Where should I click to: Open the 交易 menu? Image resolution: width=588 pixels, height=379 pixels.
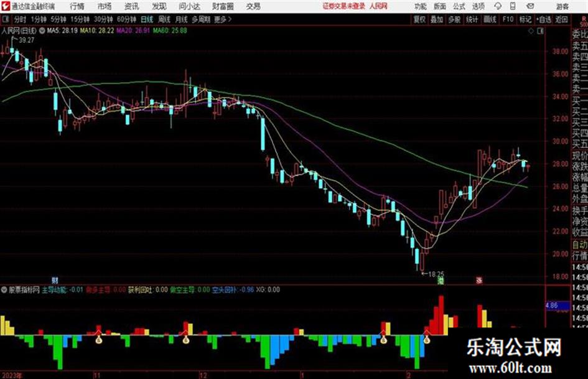tap(253, 6)
